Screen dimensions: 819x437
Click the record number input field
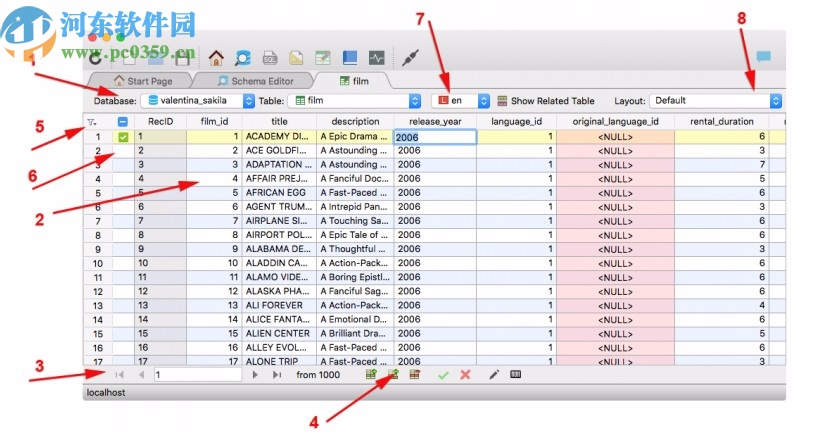[x=197, y=374]
